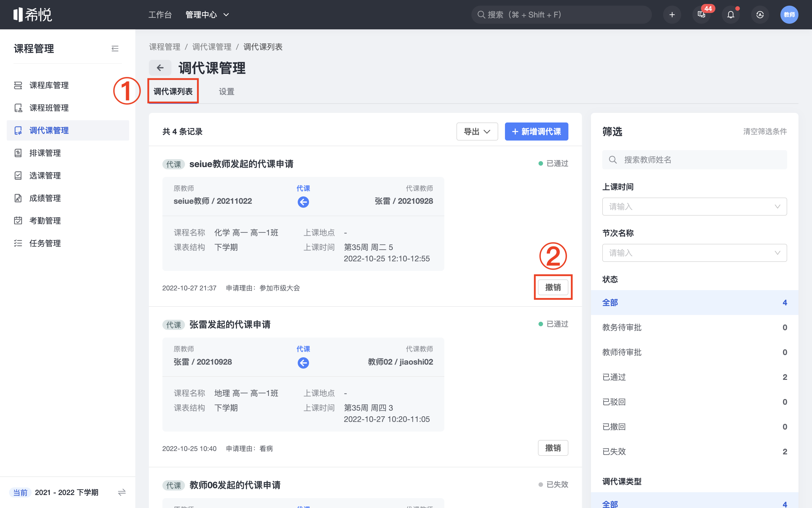The height and width of the screenshot is (508, 812).
Task: Click 撤销 for seiue教师 request
Action: click(553, 287)
